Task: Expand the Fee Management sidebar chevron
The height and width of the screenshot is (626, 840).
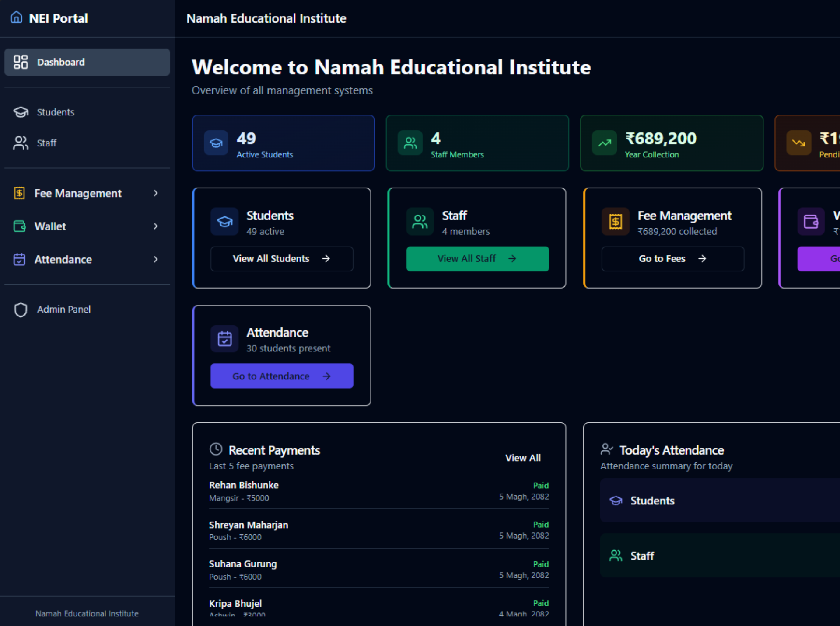Action: [x=156, y=193]
